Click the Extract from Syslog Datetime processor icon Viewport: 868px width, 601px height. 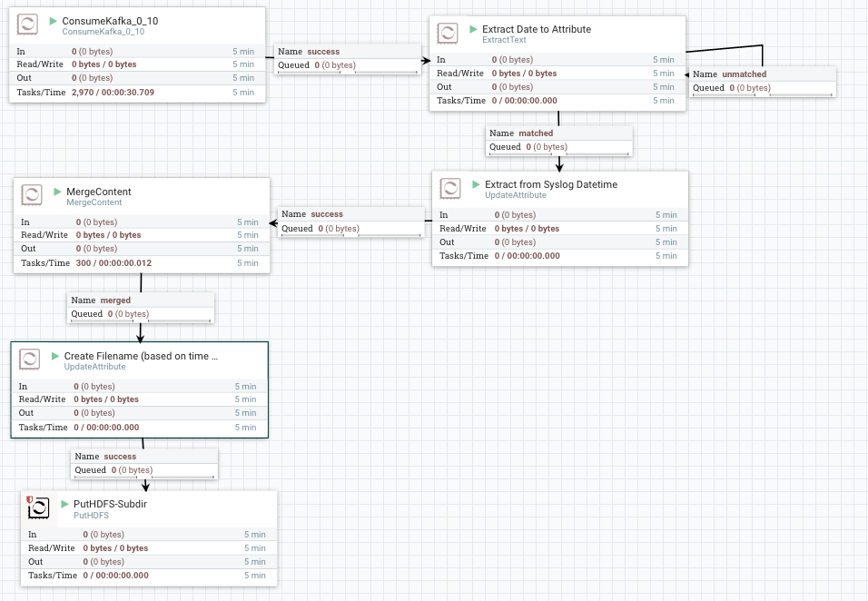pyautogui.click(x=450, y=188)
